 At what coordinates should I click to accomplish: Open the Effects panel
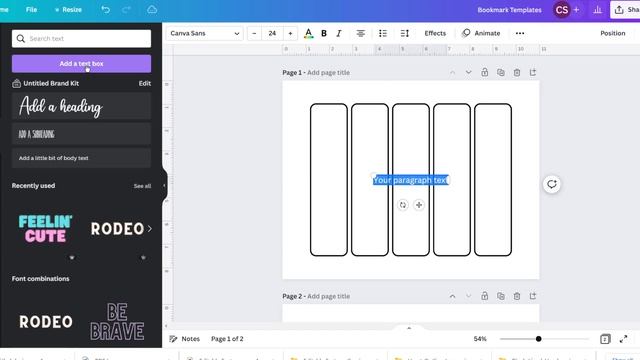point(435,33)
